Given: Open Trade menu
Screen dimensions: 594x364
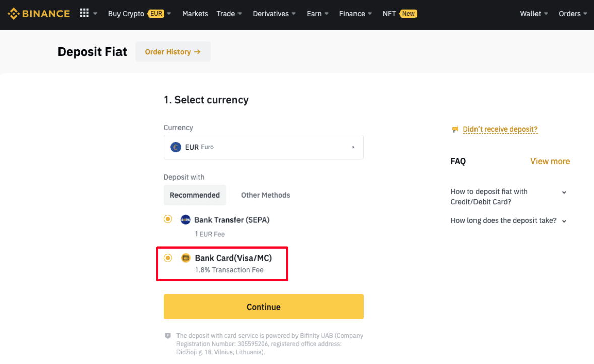Looking at the screenshot, I should 226,14.
